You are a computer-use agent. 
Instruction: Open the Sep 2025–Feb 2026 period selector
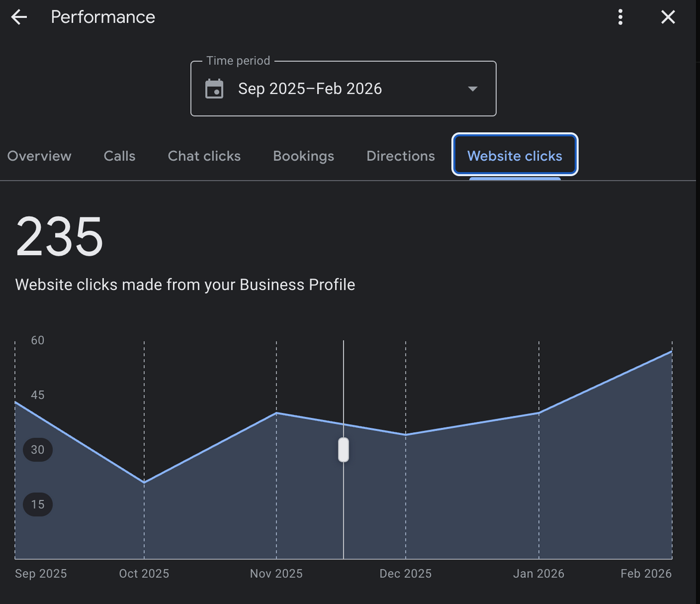(x=343, y=89)
